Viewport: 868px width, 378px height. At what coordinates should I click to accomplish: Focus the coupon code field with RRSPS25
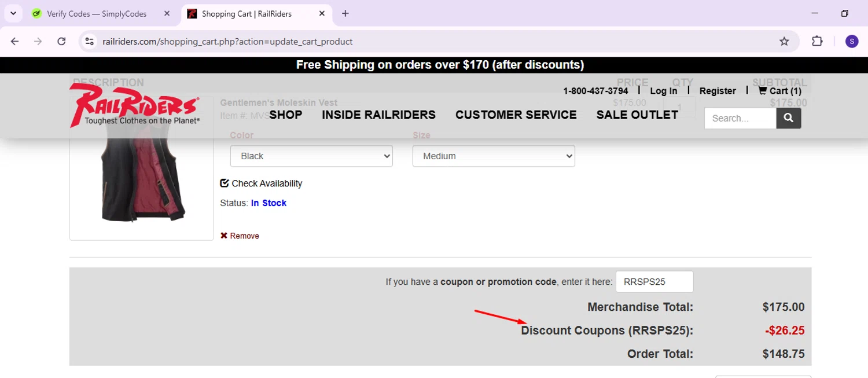pos(654,282)
